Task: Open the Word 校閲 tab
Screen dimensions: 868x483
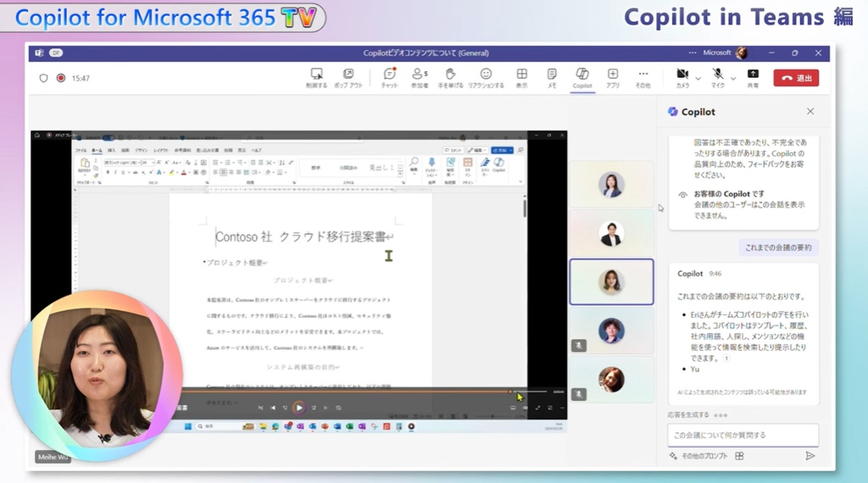Action: pyautogui.click(x=228, y=151)
